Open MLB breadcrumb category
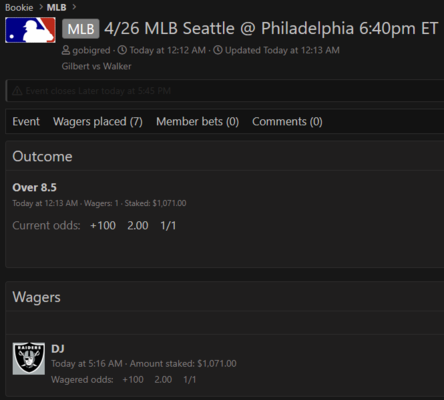The image size is (444, 400). click(56, 7)
